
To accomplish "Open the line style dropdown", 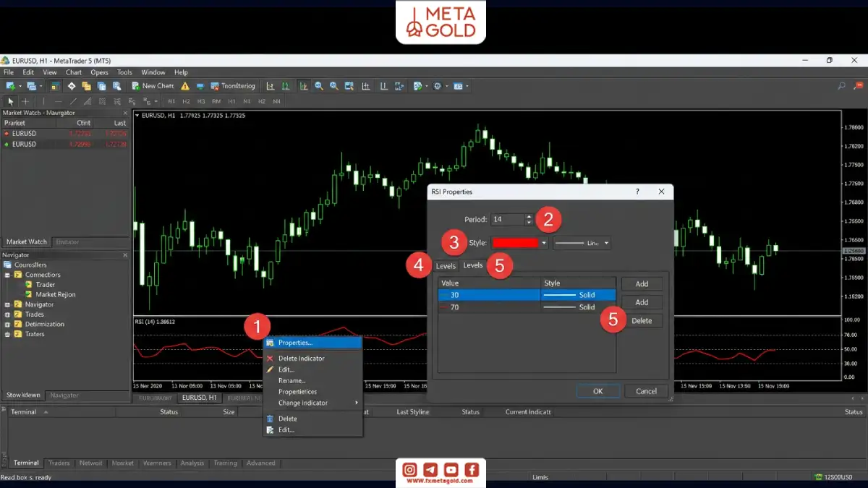I will (x=582, y=243).
